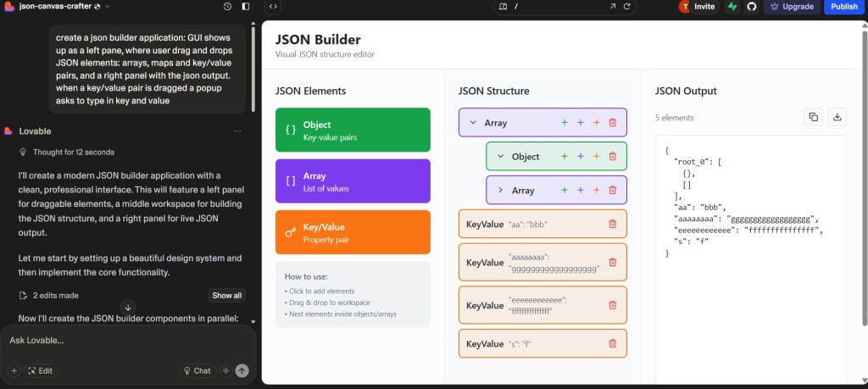Open the GitHub integration icon

point(751,7)
